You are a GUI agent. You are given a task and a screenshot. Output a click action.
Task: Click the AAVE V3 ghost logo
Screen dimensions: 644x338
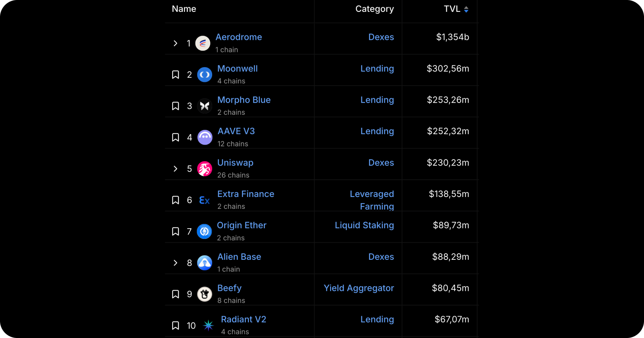(205, 137)
